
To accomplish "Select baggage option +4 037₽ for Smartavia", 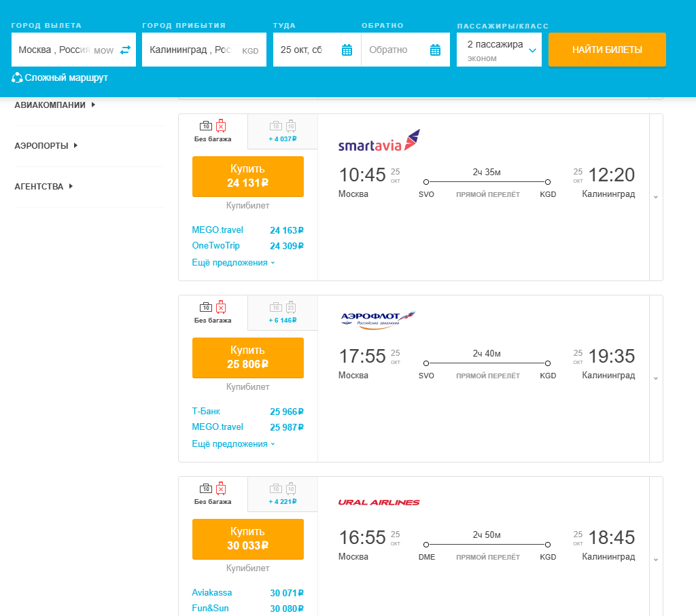I will 283,131.
